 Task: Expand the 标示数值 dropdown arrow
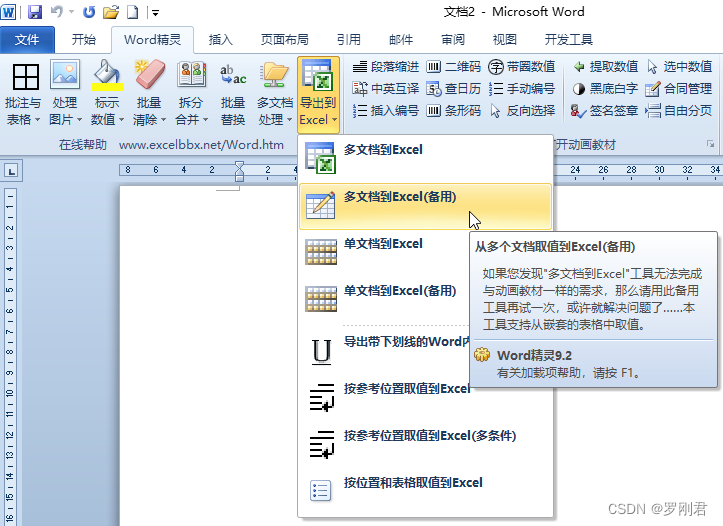(x=121, y=120)
